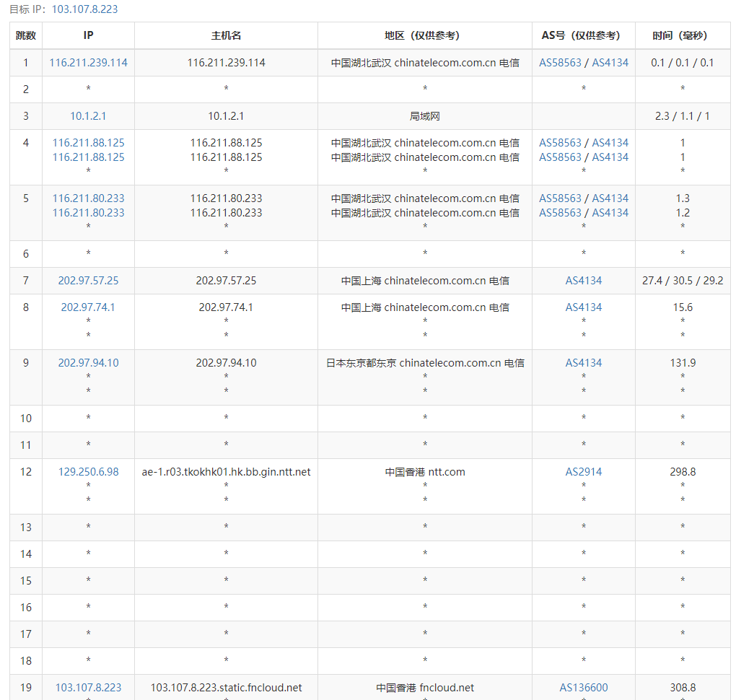
Task: Open the 10.1.2.1 IP link in hop 3
Action: [x=88, y=116]
